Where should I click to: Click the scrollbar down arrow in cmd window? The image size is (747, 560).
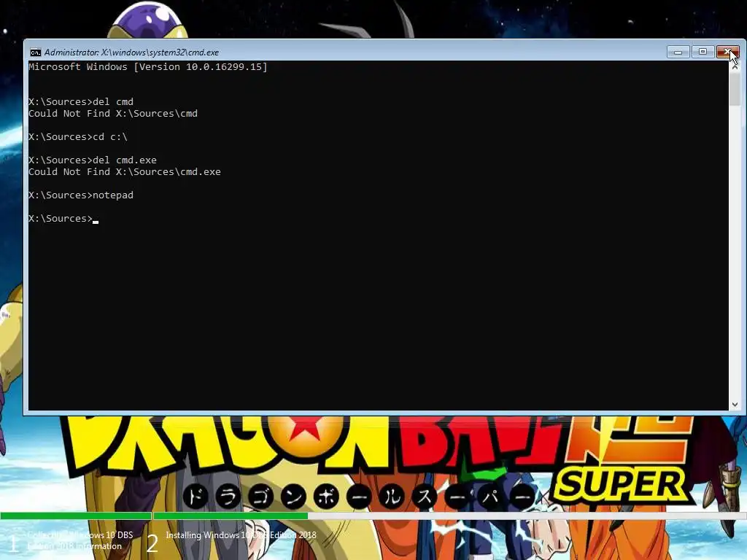tap(735, 404)
